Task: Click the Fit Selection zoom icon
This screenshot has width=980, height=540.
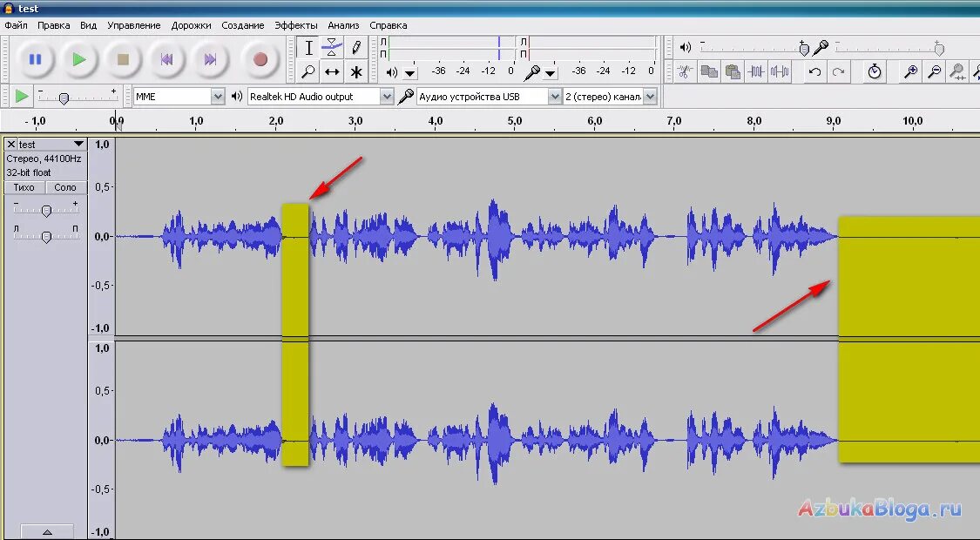Action: 956,72
